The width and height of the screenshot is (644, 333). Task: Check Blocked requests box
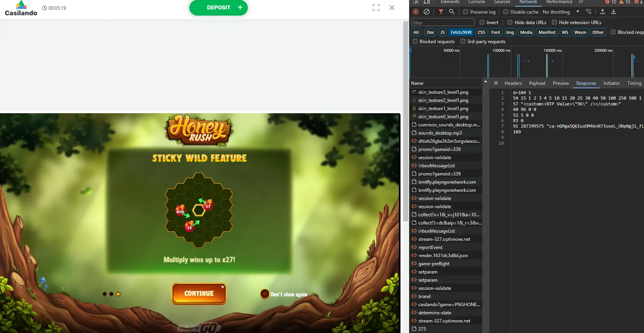click(x=415, y=41)
